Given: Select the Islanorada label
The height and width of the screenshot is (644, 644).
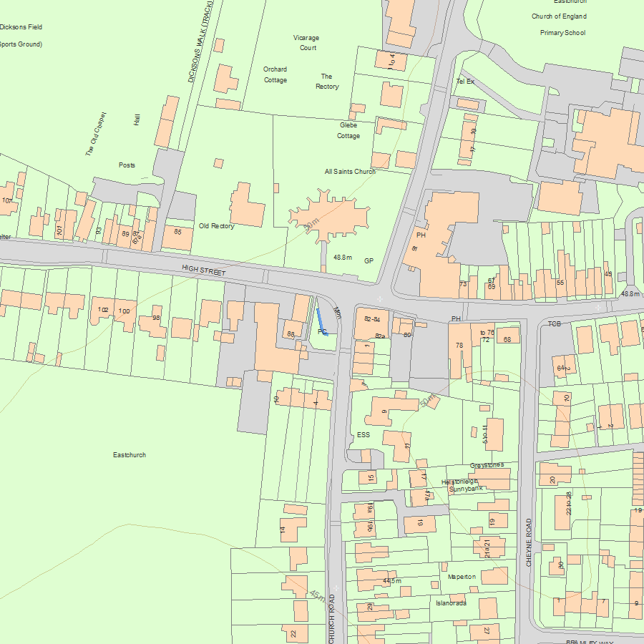Looking at the screenshot, I should (x=451, y=603).
